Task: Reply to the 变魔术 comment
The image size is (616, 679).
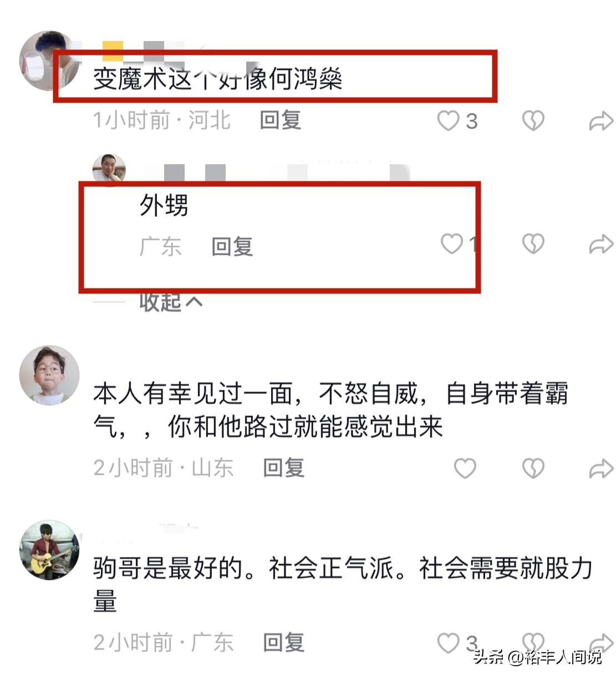Action: pos(281,120)
